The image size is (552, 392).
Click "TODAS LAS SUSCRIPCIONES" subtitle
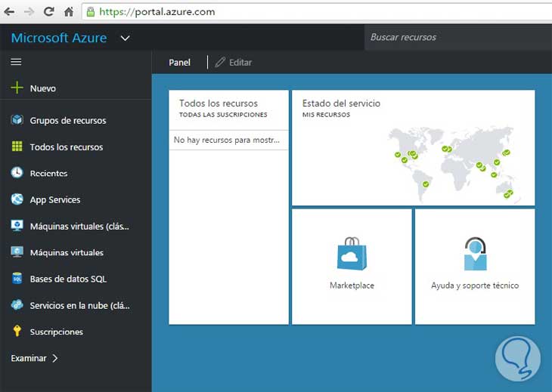223,115
